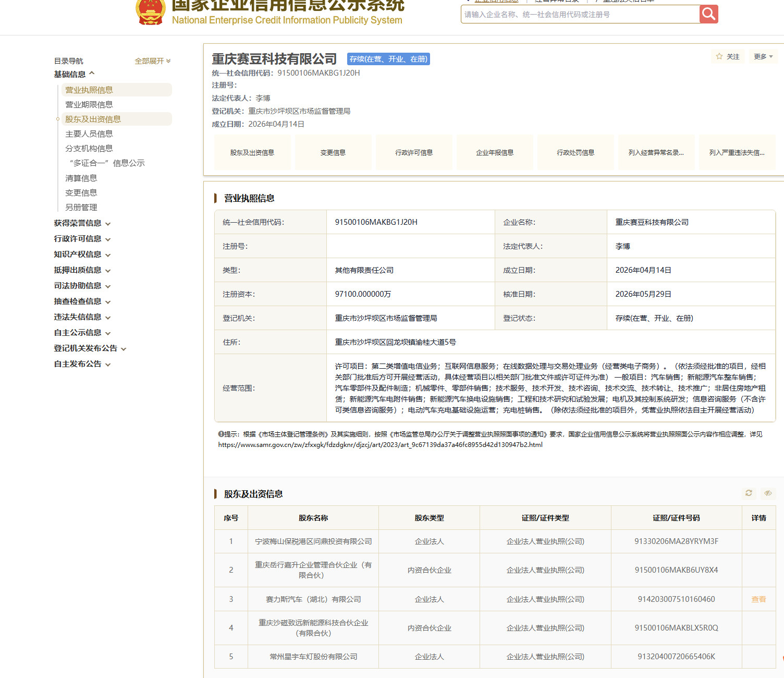Image resolution: width=784 pixels, height=678 pixels.
Task: Click company title 重庆赛豆科技有限公司
Action: pyautogui.click(x=274, y=59)
